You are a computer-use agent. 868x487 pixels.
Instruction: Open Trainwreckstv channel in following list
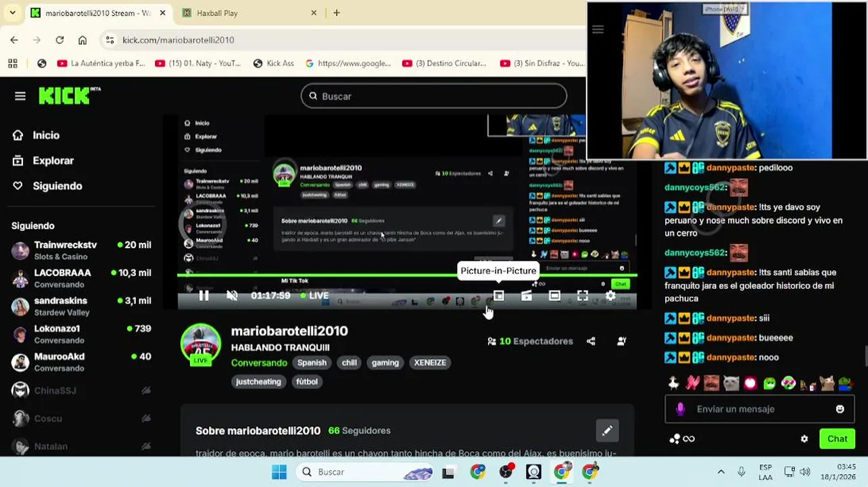pos(81,250)
